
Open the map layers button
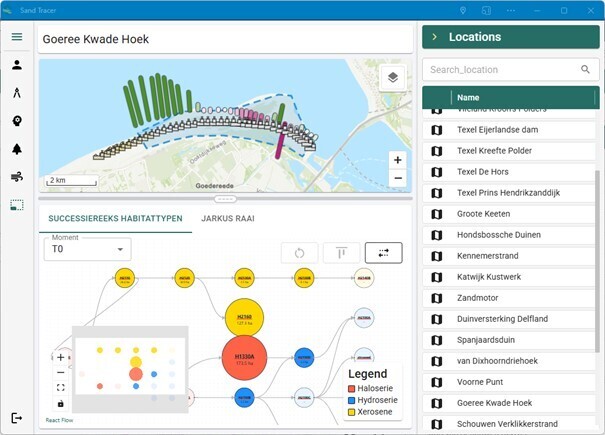(392, 78)
